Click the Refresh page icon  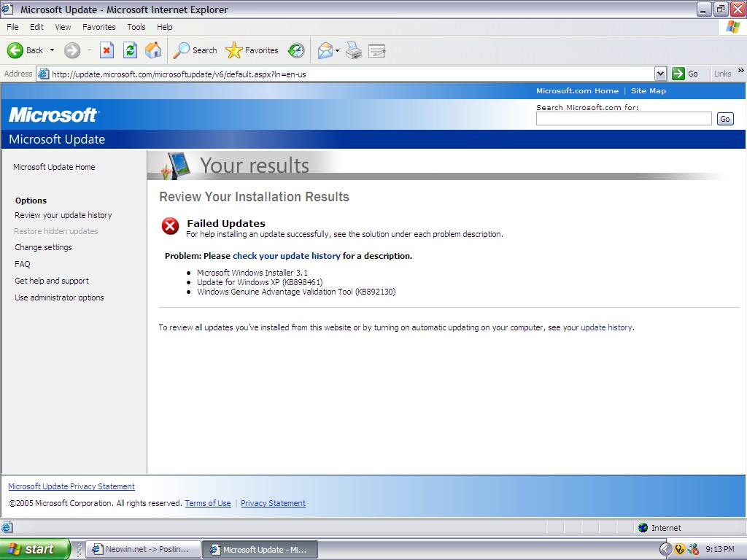click(x=130, y=50)
